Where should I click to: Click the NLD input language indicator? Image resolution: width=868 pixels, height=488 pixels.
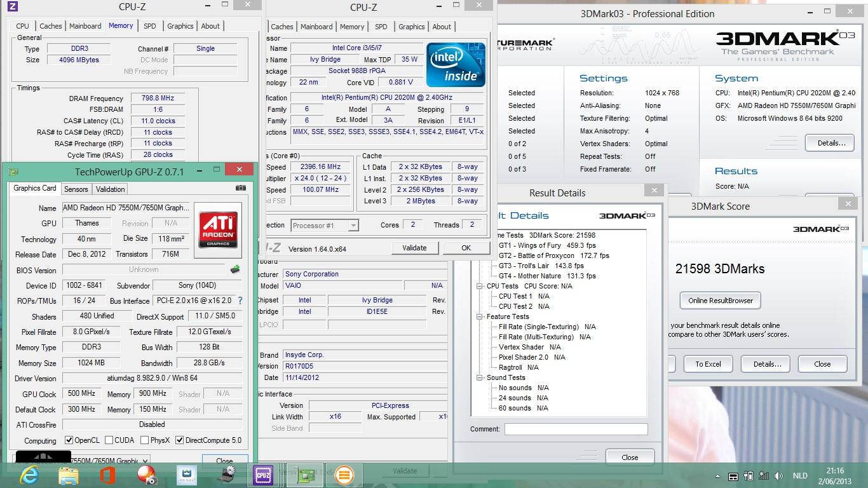pyautogui.click(x=800, y=476)
